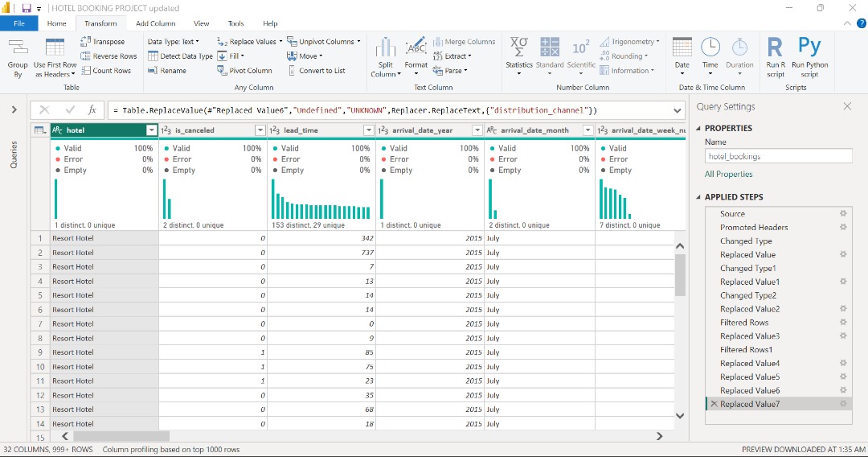
Task: Open the Data Type: Text dropdown
Action: (174, 42)
